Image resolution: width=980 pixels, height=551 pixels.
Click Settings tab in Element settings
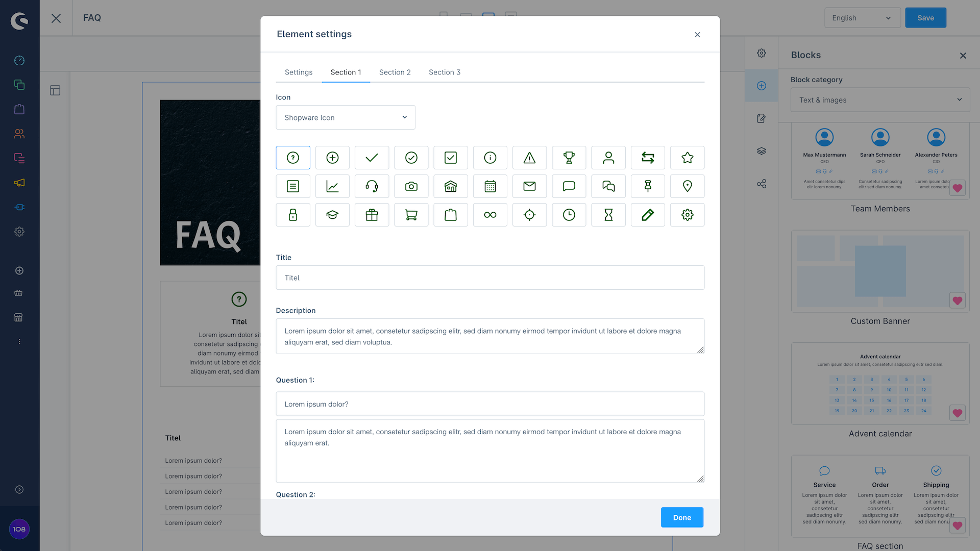coord(299,72)
